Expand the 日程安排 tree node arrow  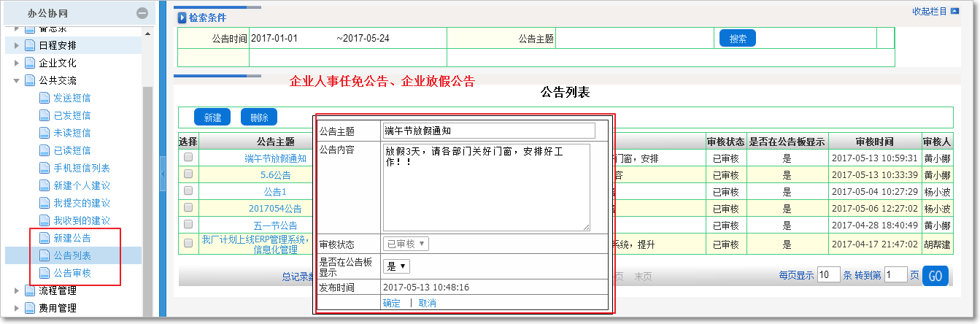(17, 45)
